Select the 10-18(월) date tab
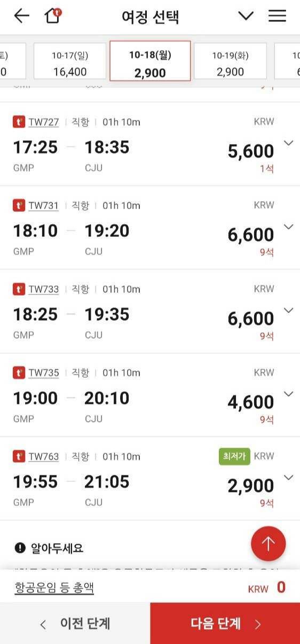Screen dimensions: 300x644 point(150,61)
